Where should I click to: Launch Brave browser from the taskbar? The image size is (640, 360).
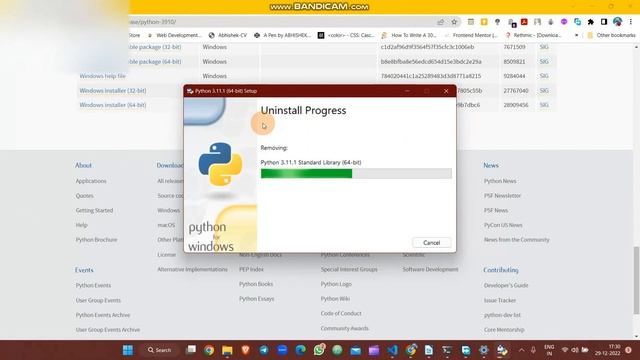(245, 350)
